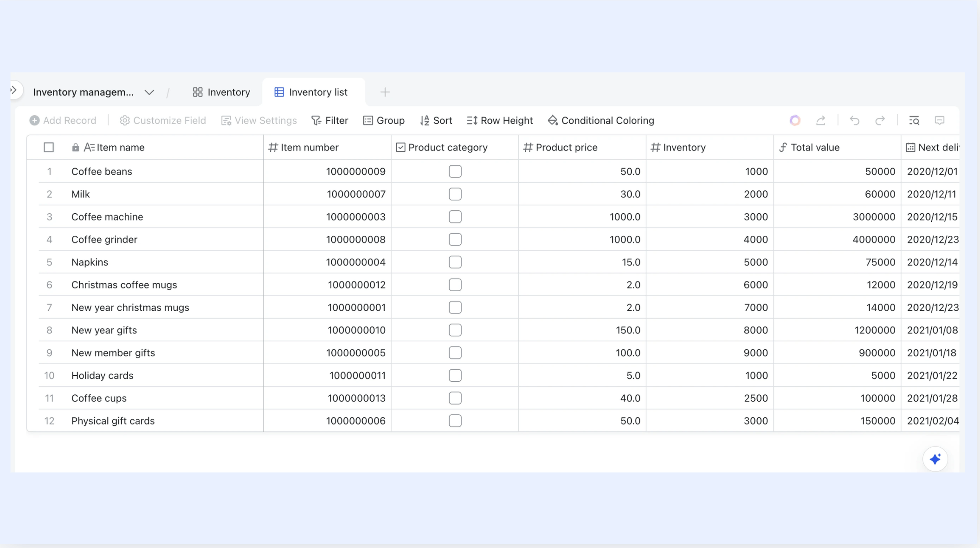Image resolution: width=980 pixels, height=548 pixels.
Task: Open the Sort options
Action: point(436,121)
